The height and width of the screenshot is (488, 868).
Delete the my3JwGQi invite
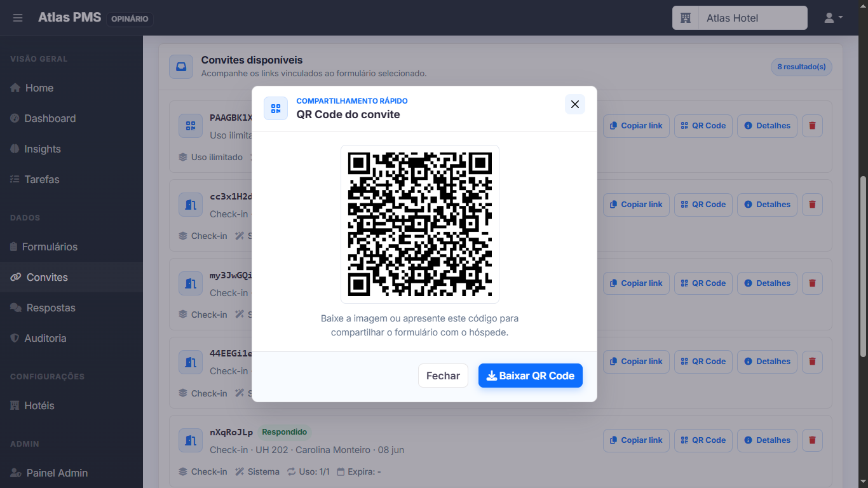click(812, 283)
